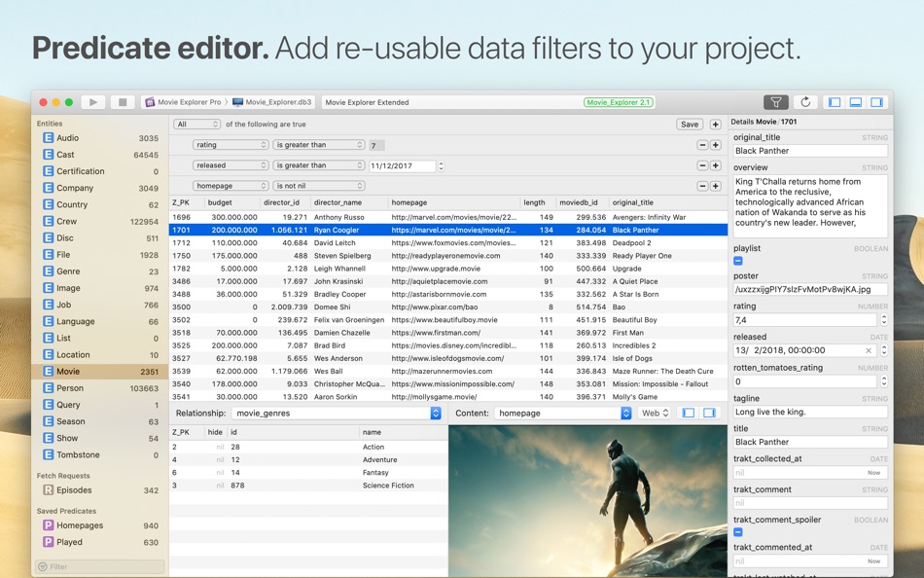Screen dimensions: 924x578
Task: Toggle the playlist boolean checkbox
Action: point(738,261)
